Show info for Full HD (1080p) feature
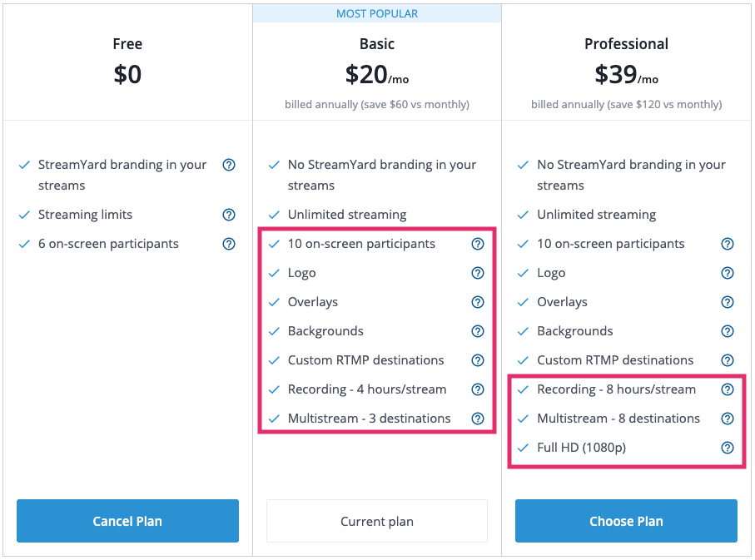 tap(728, 448)
